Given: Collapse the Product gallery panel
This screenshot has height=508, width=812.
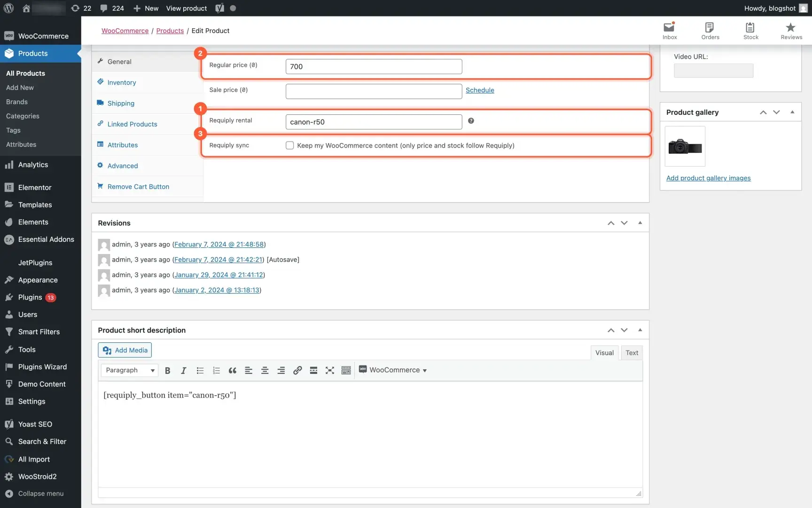Looking at the screenshot, I should tap(792, 112).
